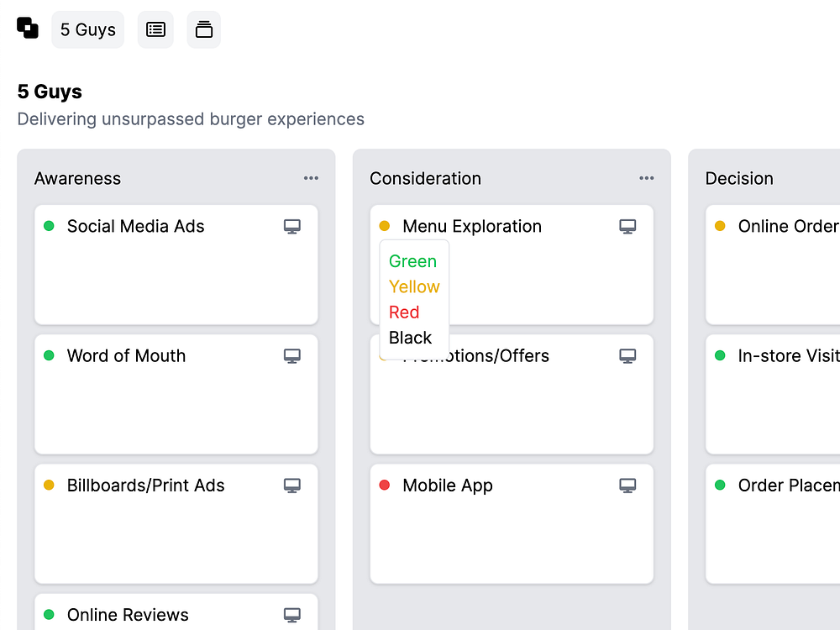Select Green from status color menu
This screenshot has width=840, height=630.
click(x=412, y=261)
